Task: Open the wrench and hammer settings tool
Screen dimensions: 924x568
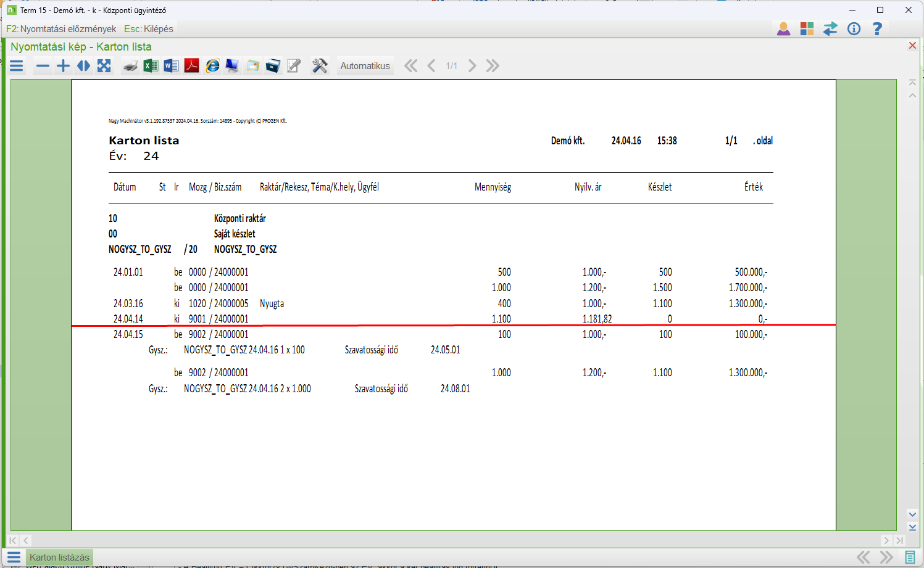Action: (x=320, y=66)
